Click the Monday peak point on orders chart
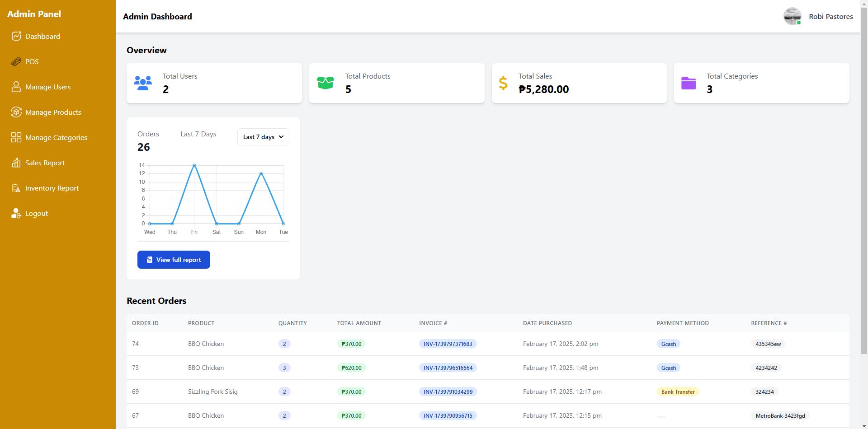This screenshot has height=429, width=868. tap(261, 173)
